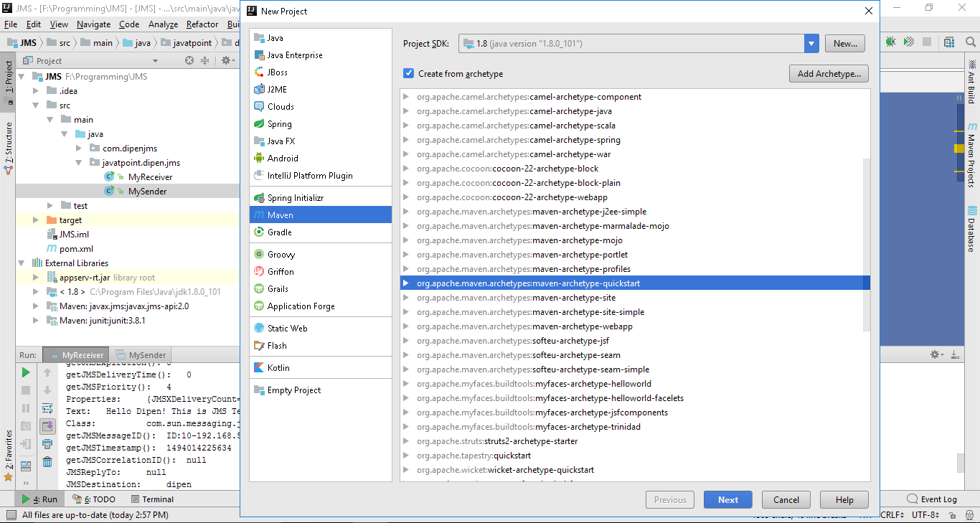The height and width of the screenshot is (523, 980).
Task: Expand the target folder in Project tree
Action: [36, 220]
